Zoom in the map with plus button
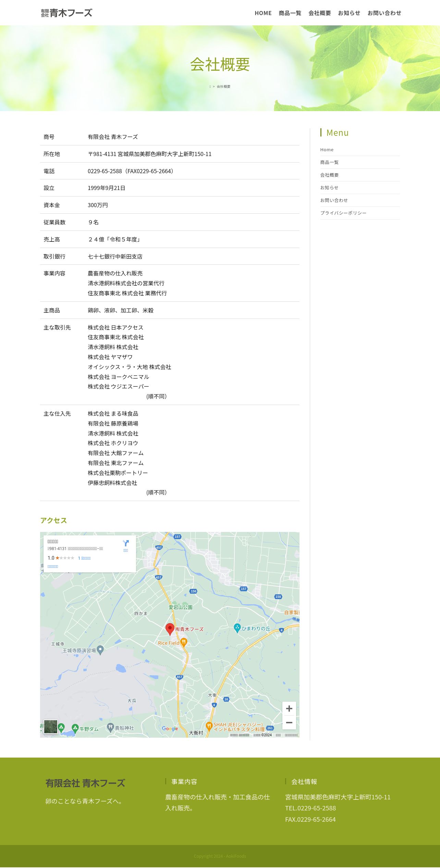 point(289,709)
